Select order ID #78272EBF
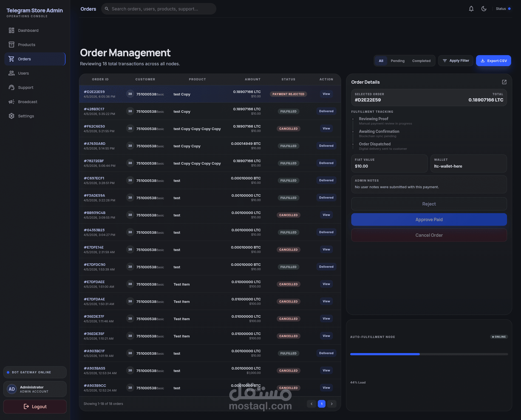Image resolution: width=521 pixels, height=420 pixels. click(94, 161)
